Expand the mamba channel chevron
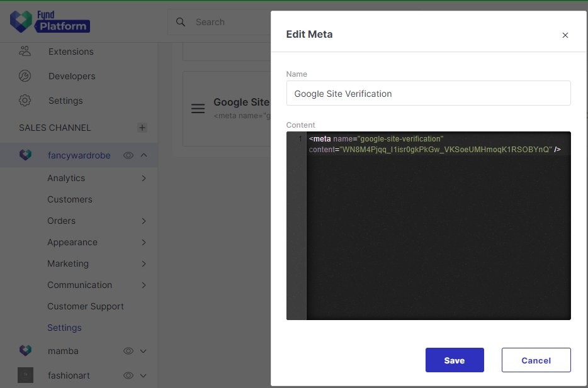 (144, 352)
